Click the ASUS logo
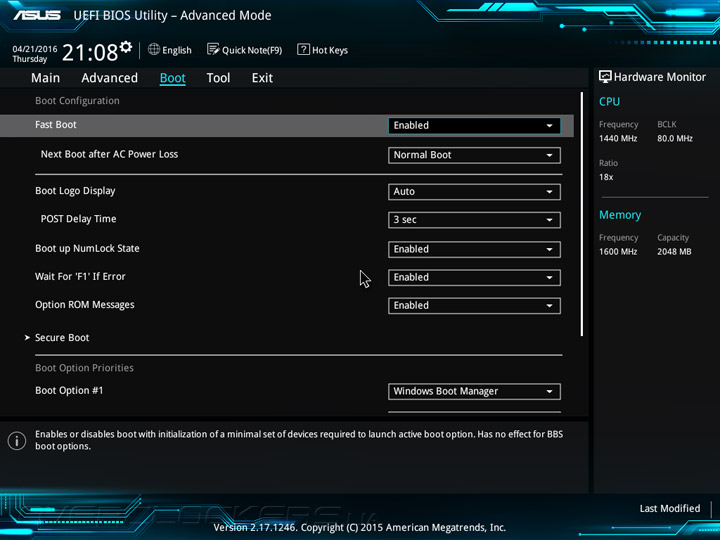The width and height of the screenshot is (720, 540). [37, 15]
